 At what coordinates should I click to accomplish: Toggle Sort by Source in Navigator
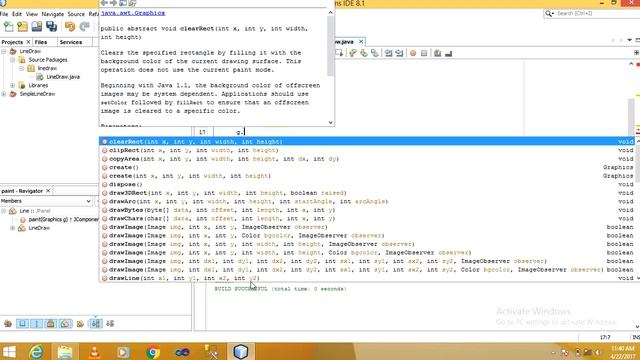point(110,324)
